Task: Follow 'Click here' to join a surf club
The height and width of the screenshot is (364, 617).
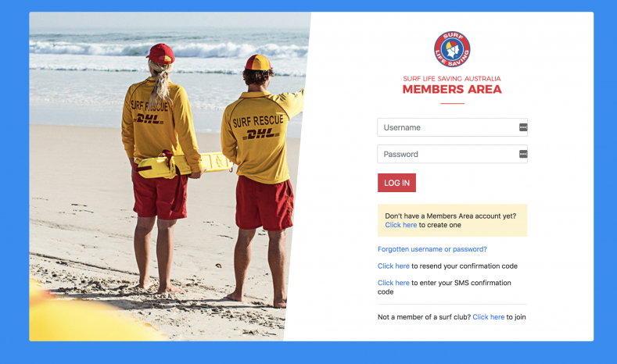Action: point(488,317)
